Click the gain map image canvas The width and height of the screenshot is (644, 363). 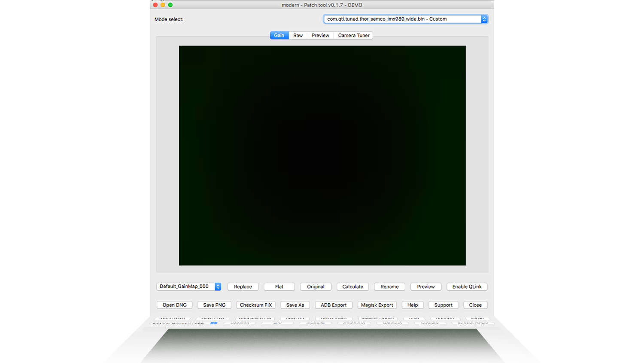(x=322, y=156)
